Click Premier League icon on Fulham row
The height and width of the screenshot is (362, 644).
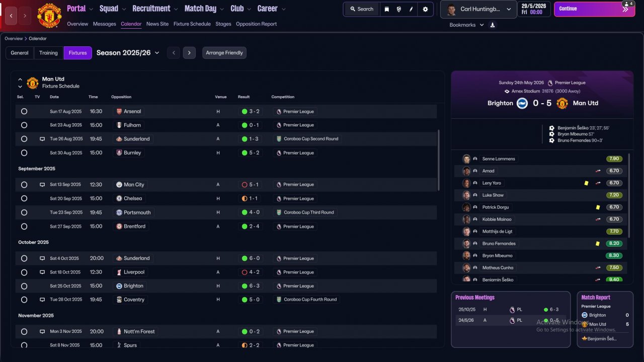[279, 125]
